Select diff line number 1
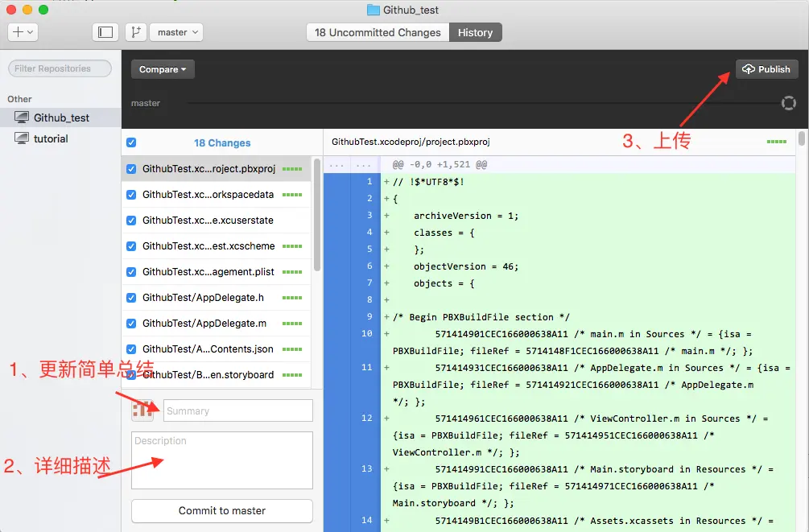 click(x=369, y=182)
